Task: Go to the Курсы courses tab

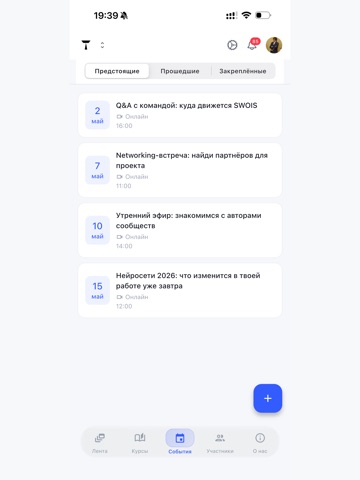Action: tap(140, 443)
